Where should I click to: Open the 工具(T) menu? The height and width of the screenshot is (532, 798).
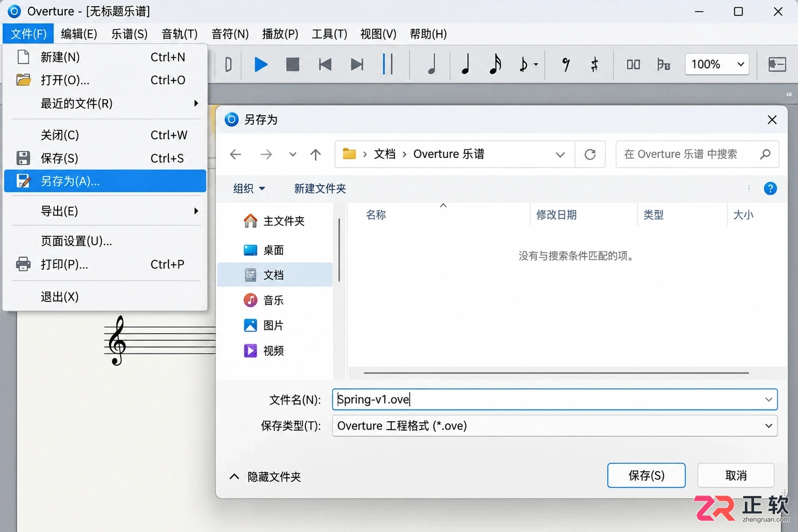click(x=330, y=34)
